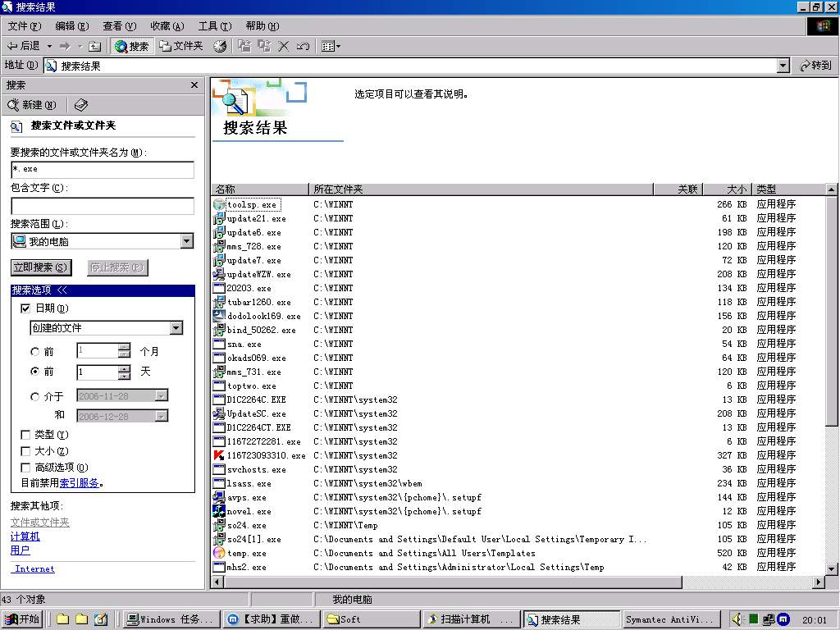This screenshot has width=840, height=630.
Task: Enable the 类型 (Type) checkbox
Action: click(25, 435)
